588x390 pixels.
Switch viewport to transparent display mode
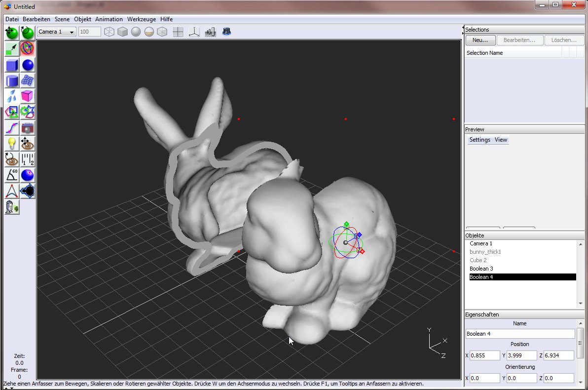click(162, 32)
